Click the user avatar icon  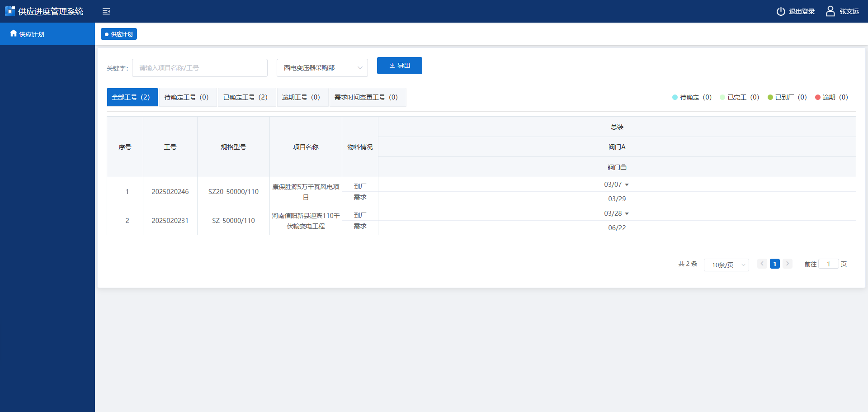point(830,11)
